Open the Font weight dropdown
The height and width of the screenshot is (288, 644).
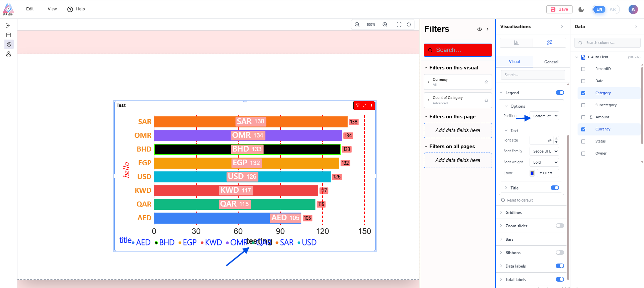click(x=544, y=162)
